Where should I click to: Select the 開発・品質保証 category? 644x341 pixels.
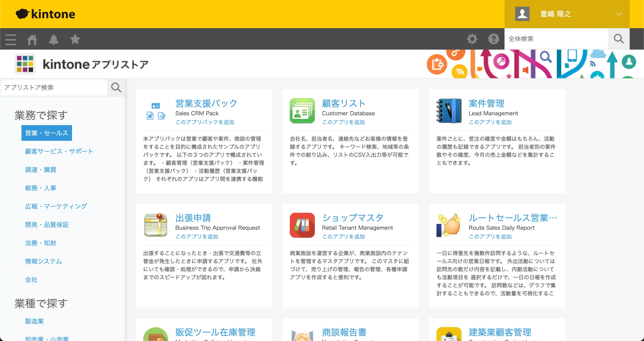click(x=47, y=225)
